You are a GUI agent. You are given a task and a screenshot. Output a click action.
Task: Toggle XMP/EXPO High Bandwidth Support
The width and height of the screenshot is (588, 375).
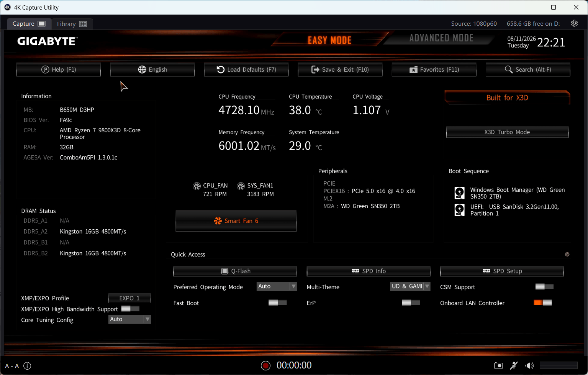coord(130,309)
